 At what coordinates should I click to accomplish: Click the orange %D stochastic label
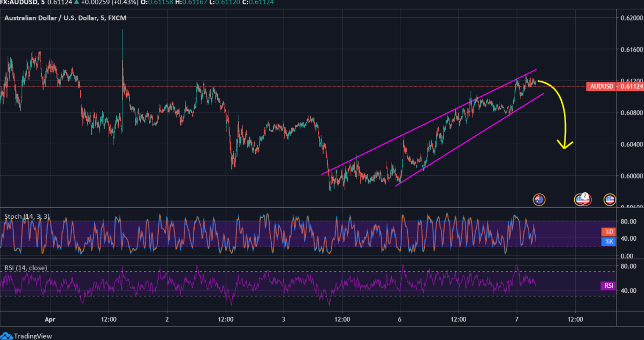(x=609, y=232)
